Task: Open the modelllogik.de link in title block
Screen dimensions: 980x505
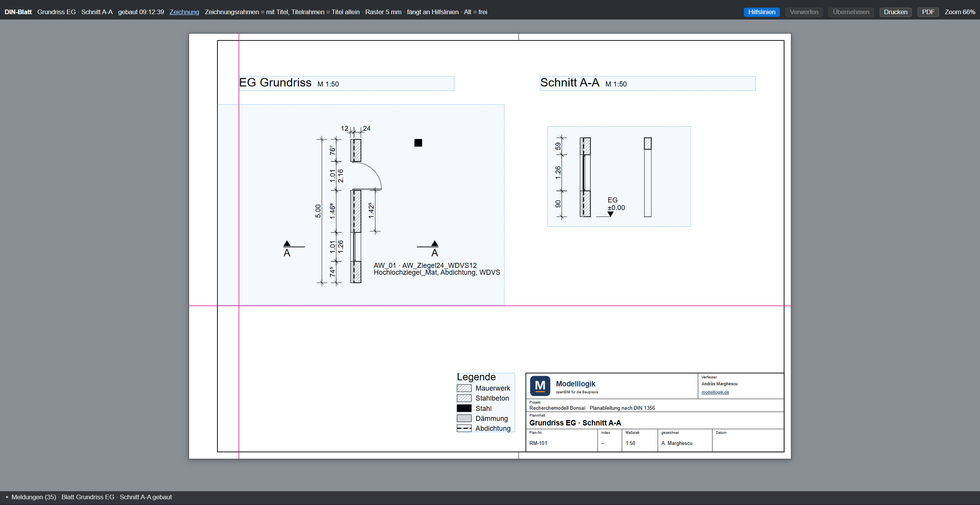Action: pos(715,392)
